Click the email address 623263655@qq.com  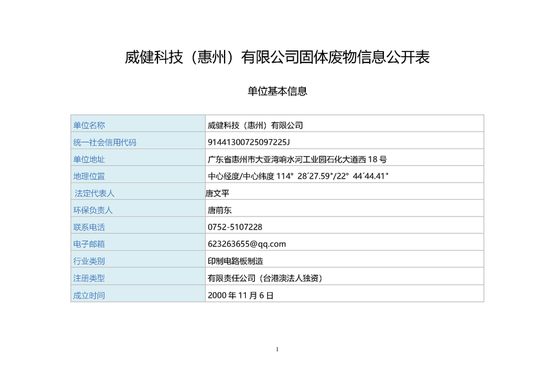point(247,244)
